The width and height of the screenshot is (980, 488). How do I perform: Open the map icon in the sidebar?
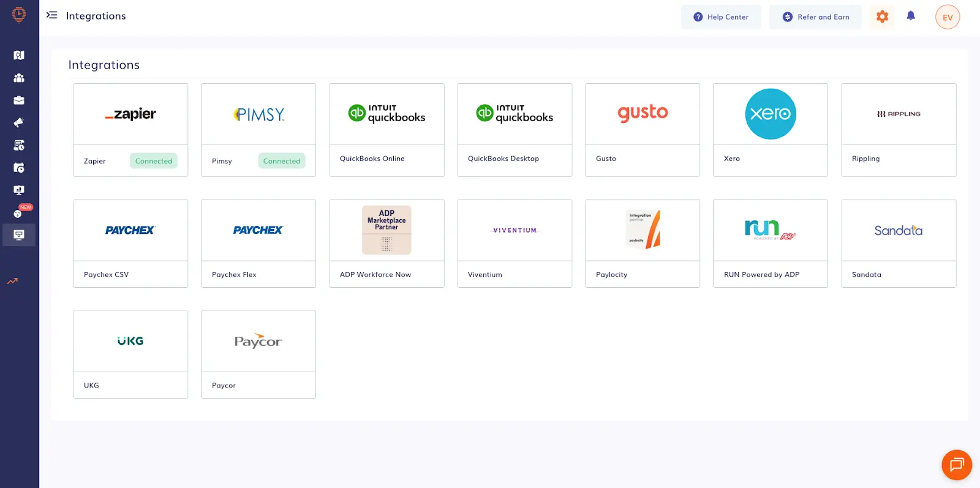[x=19, y=55]
